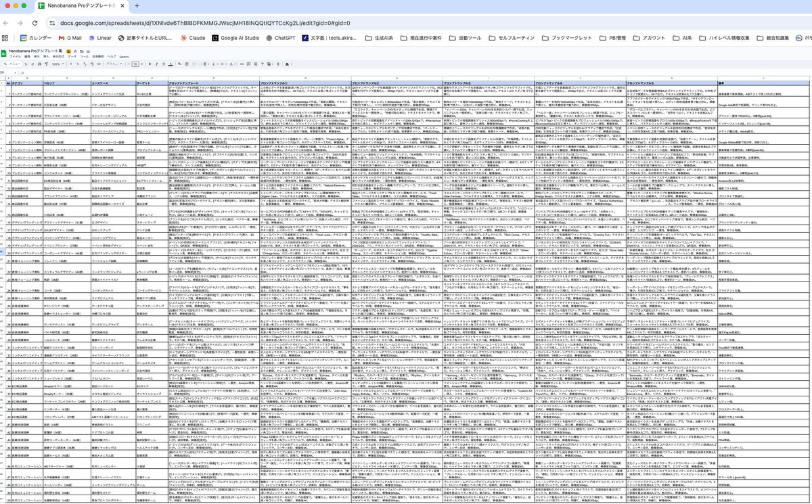This screenshot has height=504, width=812.
Task: Open the 記事タイトルとURL bookmark
Action: click(144, 38)
